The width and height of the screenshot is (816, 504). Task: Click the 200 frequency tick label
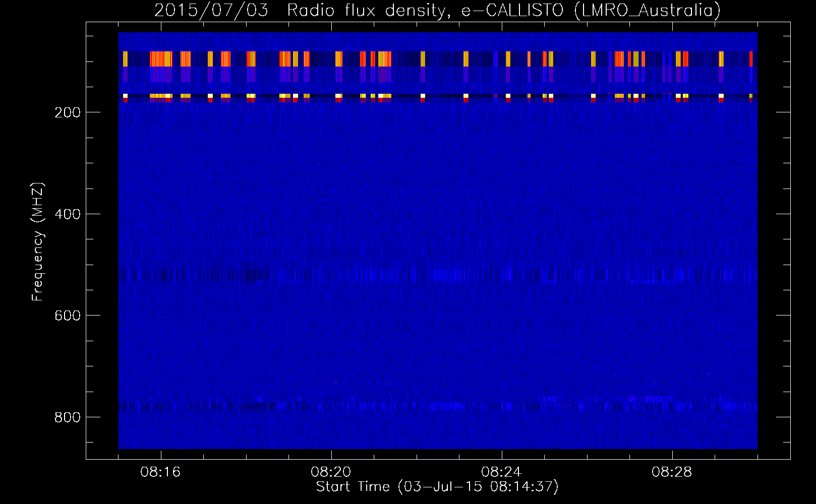point(67,112)
